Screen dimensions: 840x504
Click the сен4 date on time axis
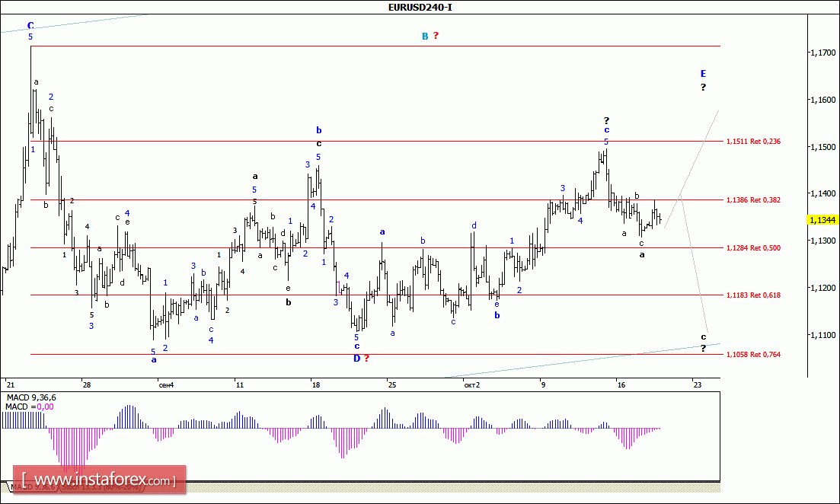[166, 384]
